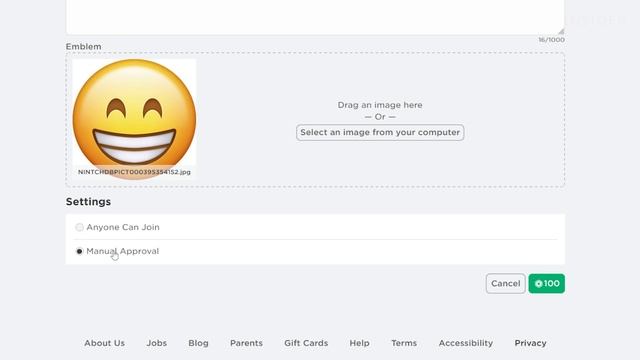Open the Parents footer link
This screenshot has width=640, height=360.
click(246, 343)
